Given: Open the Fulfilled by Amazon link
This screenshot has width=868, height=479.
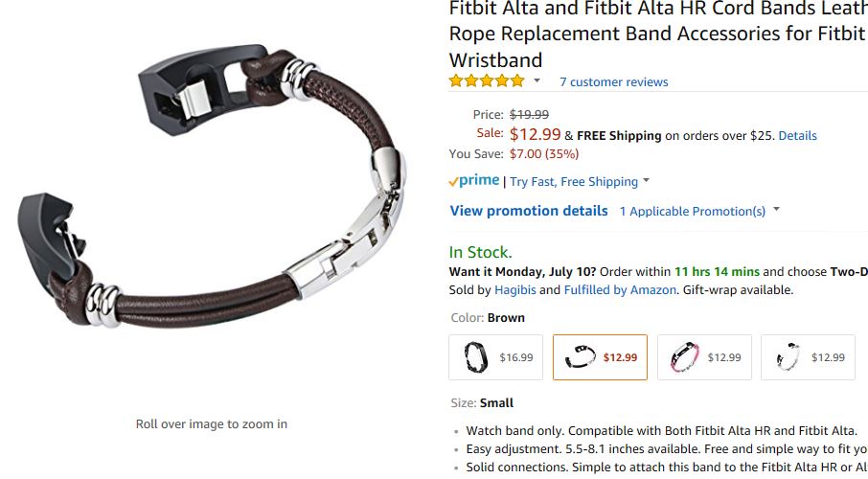Looking at the screenshot, I should [620, 290].
